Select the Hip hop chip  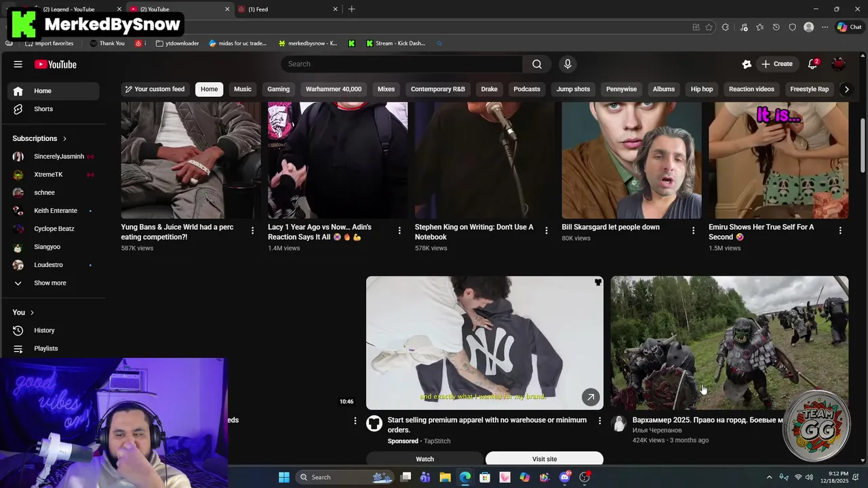click(702, 89)
